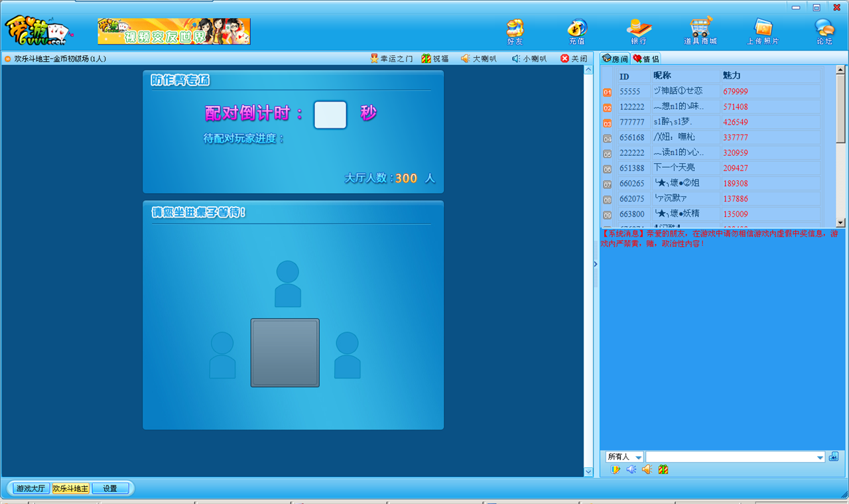This screenshot has width=849, height=504.
Task: Sit at the center game table
Action: 285,353
